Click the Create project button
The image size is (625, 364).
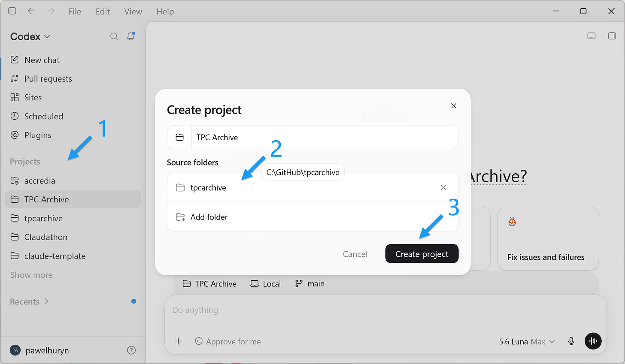point(422,254)
